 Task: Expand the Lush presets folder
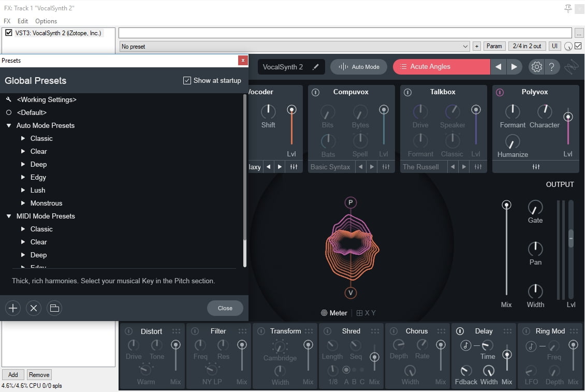(23, 190)
